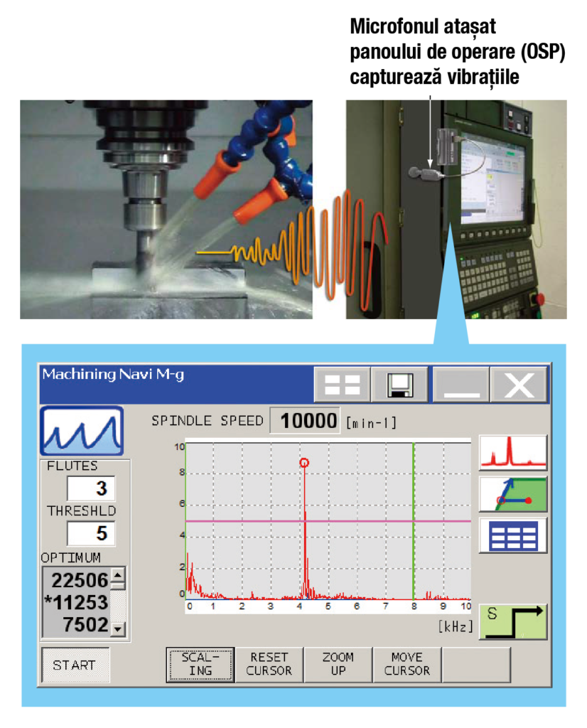Viewport: 587px width, 728px height.
Task: Close the Machining Navi M-g window
Action: click(519, 385)
